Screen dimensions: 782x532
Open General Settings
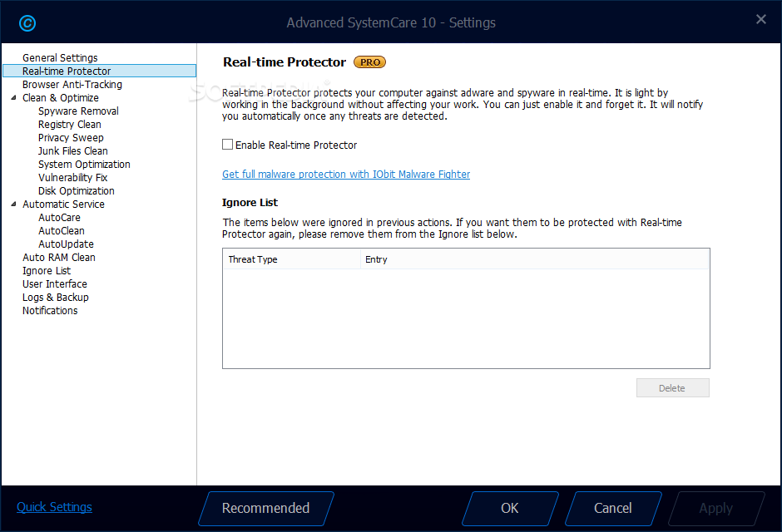60,58
